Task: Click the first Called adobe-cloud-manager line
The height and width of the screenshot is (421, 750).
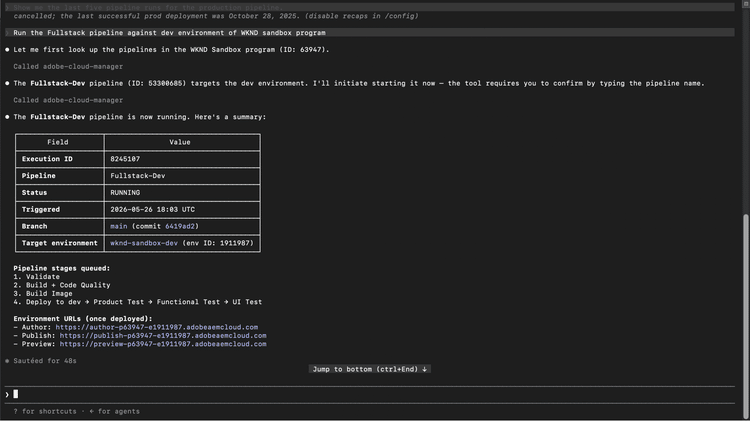Action: point(68,66)
